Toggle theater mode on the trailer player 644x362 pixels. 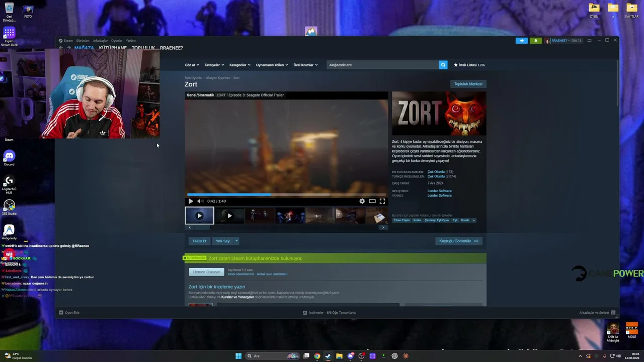click(x=372, y=201)
